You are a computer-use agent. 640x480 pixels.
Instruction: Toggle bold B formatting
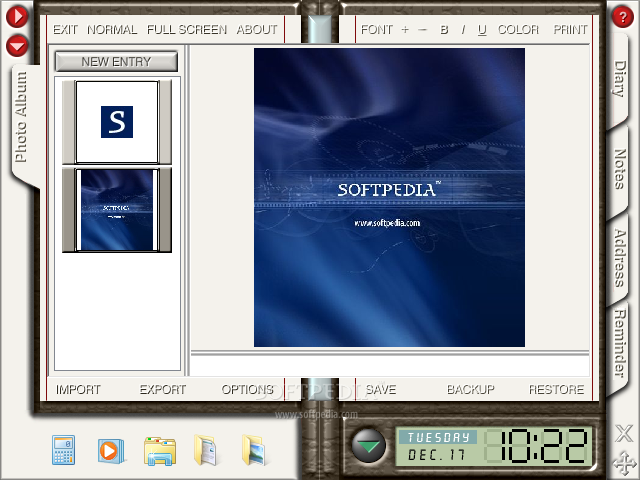444,29
